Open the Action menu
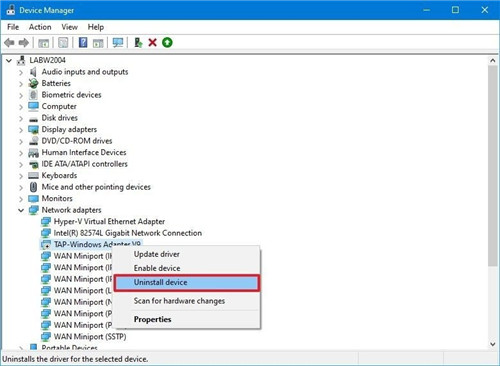Viewport: 500px width, 366px height. pos(40,27)
